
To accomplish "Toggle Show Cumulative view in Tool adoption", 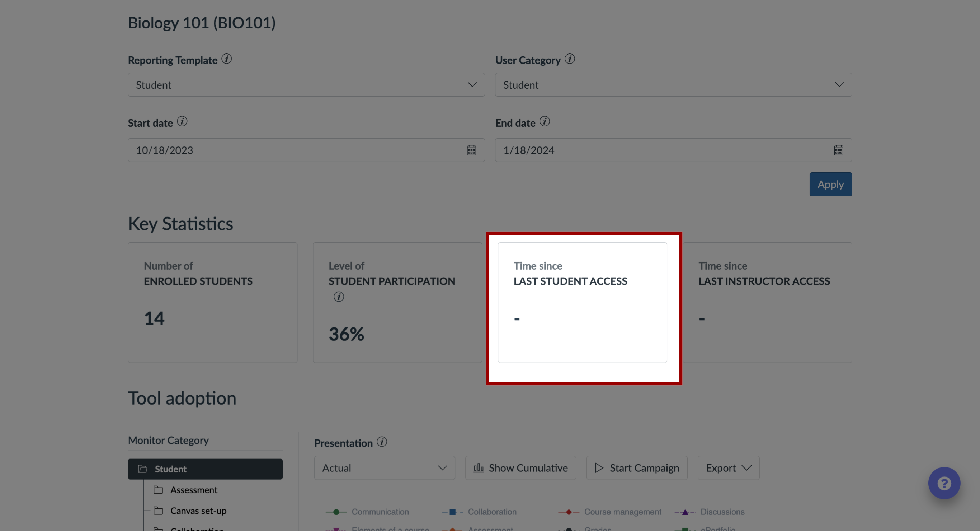I will [x=522, y=467].
